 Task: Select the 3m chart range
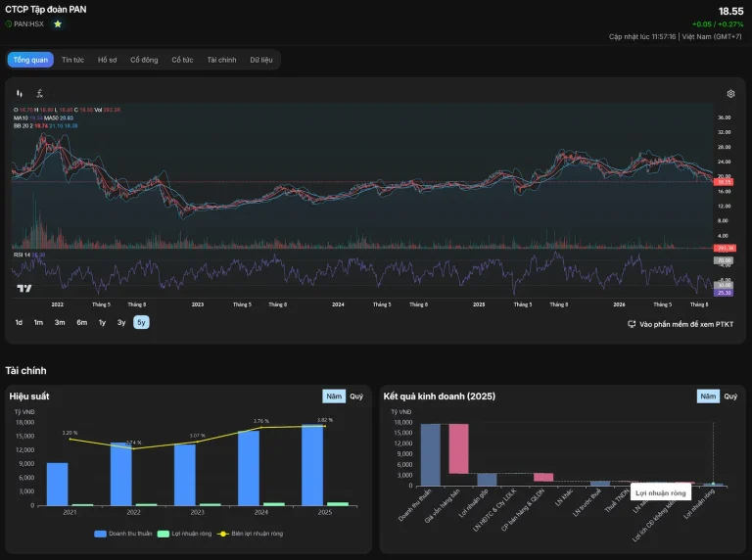(x=60, y=323)
